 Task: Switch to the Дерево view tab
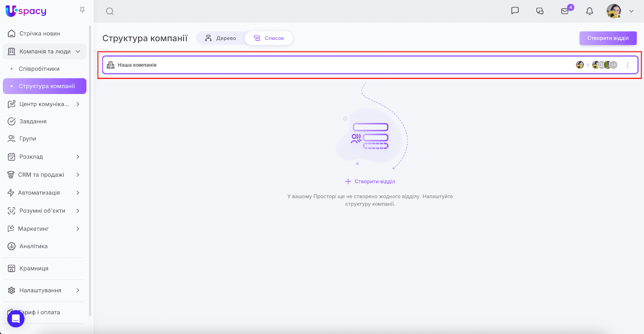coord(221,38)
